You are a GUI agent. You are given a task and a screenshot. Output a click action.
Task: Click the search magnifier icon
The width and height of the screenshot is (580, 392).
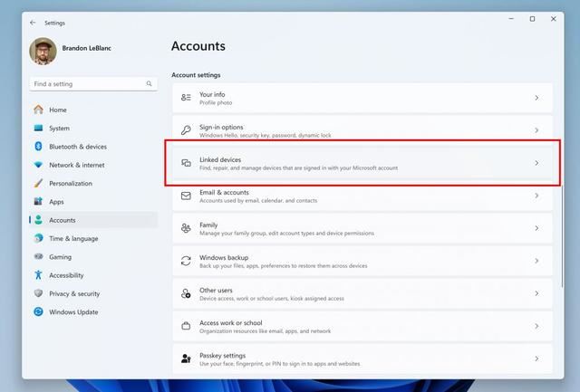[x=150, y=84]
